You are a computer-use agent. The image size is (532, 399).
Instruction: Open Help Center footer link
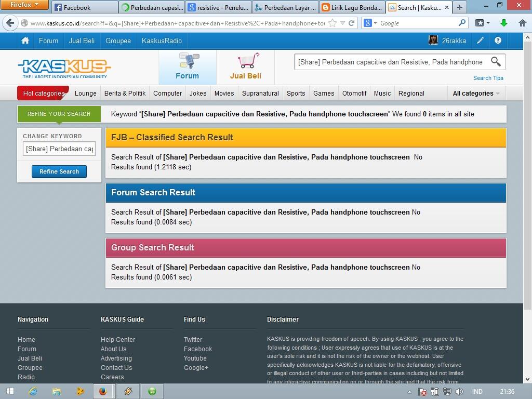pyautogui.click(x=118, y=340)
